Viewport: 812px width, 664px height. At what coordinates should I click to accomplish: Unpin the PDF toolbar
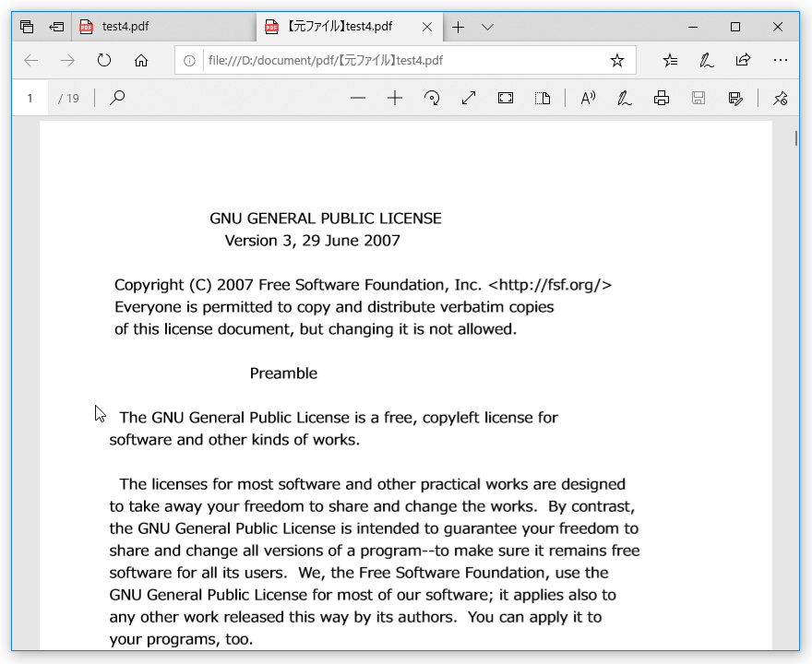click(781, 98)
